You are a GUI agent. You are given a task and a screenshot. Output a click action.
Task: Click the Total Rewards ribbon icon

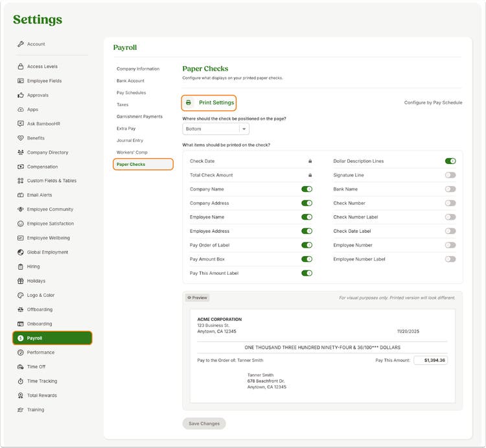point(21,395)
